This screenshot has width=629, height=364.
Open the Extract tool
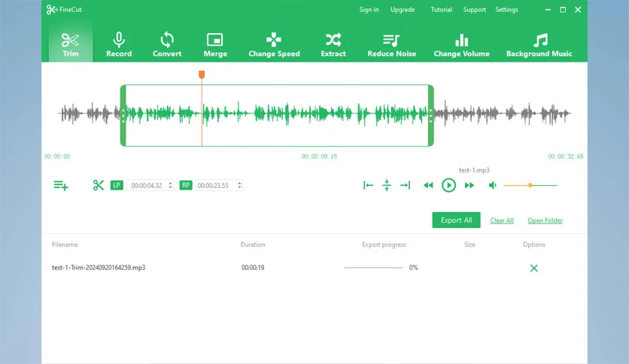coord(333,44)
